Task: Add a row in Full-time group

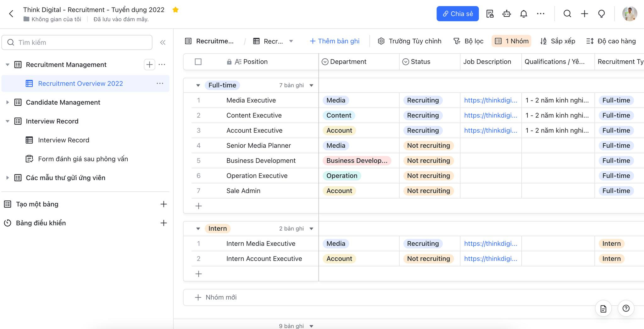Action: (198, 206)
